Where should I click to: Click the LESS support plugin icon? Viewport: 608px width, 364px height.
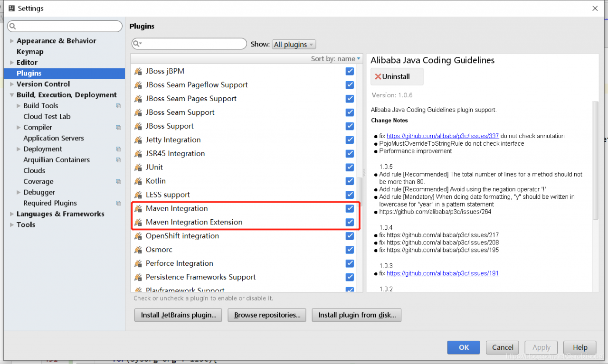pyautogui.click(x=138, y=195)
